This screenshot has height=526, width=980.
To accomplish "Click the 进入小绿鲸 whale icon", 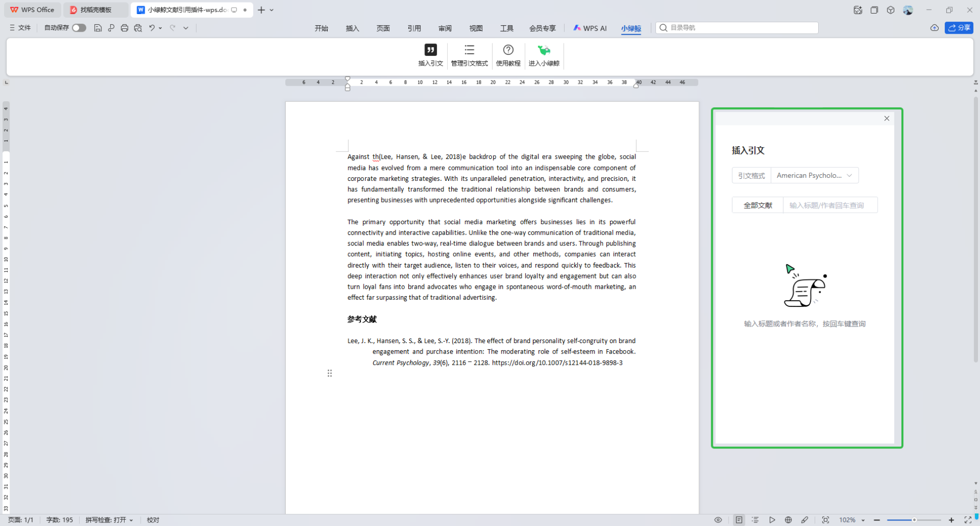I will [543, 50].
